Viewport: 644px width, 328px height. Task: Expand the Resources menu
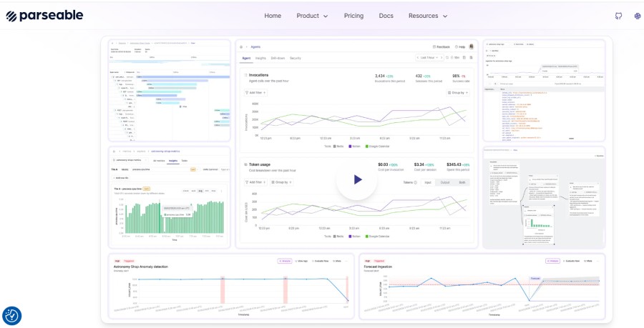[428, 16]
